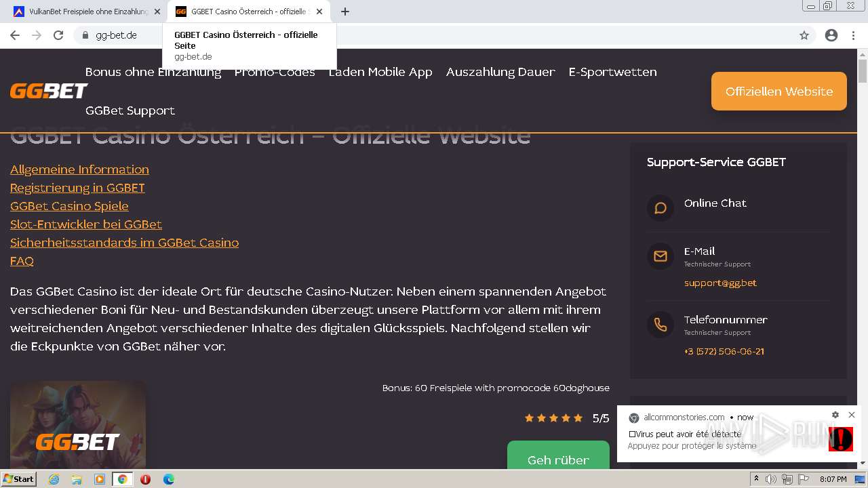Bookmark this page with the star icon
Viewport: 868px width, 488px height.
pos(804,35)
